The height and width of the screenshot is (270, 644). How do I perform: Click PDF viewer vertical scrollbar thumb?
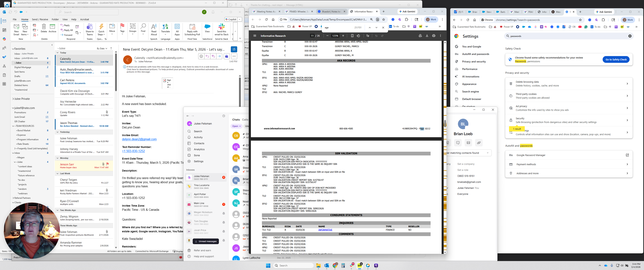(x=445, y=124)
